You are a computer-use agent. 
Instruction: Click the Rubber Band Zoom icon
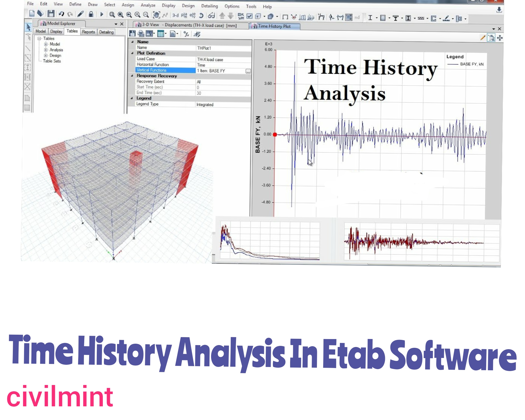pos(112,14)
